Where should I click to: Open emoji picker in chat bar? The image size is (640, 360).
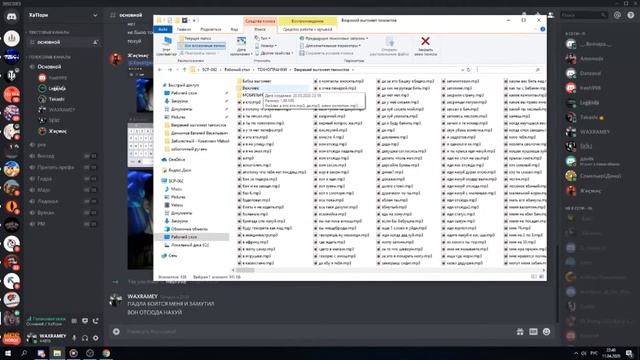(x=547, y=331)
